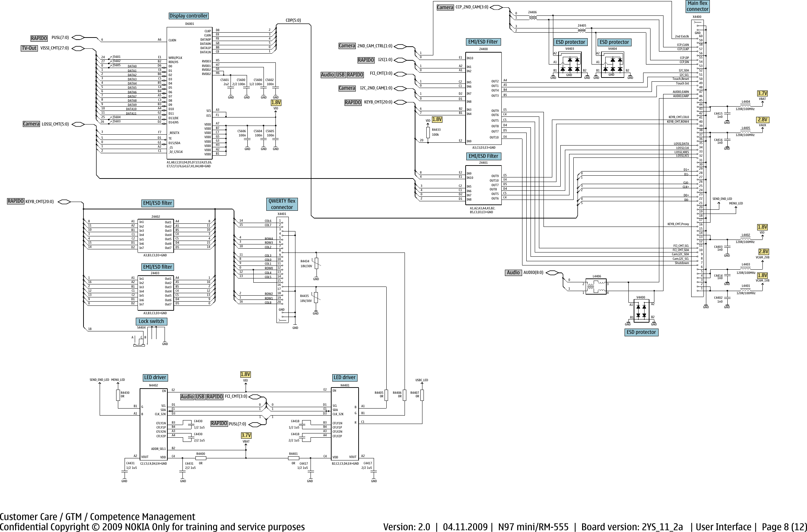The image size is (807, 532).
Task: Select the Main flex connector label
Action: 698,6
